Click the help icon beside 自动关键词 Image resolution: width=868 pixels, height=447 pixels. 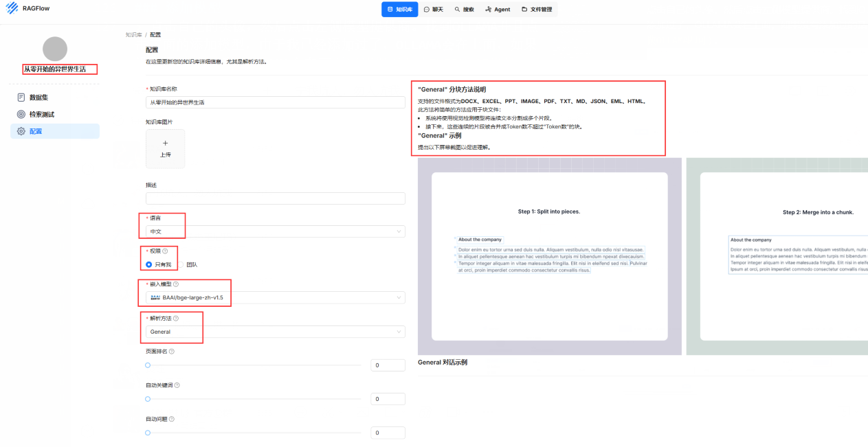[177, 385]
